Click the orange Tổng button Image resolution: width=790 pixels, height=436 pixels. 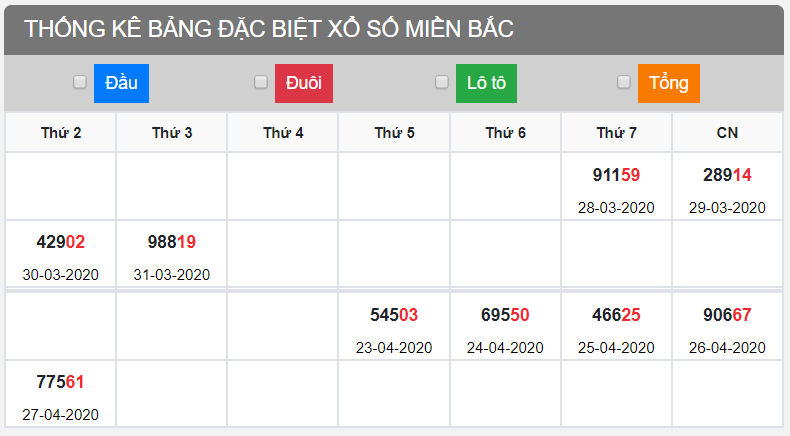click(668, 83)
